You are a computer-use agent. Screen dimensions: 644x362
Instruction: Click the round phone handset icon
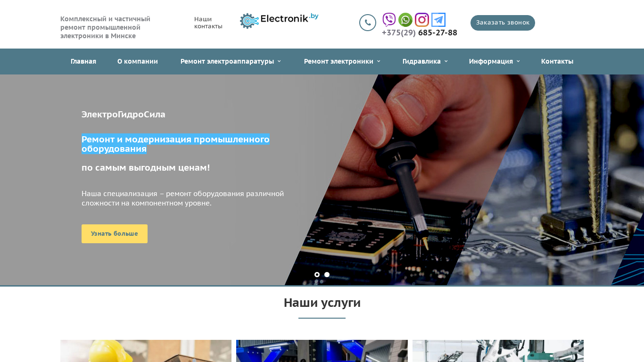[368, 23]
